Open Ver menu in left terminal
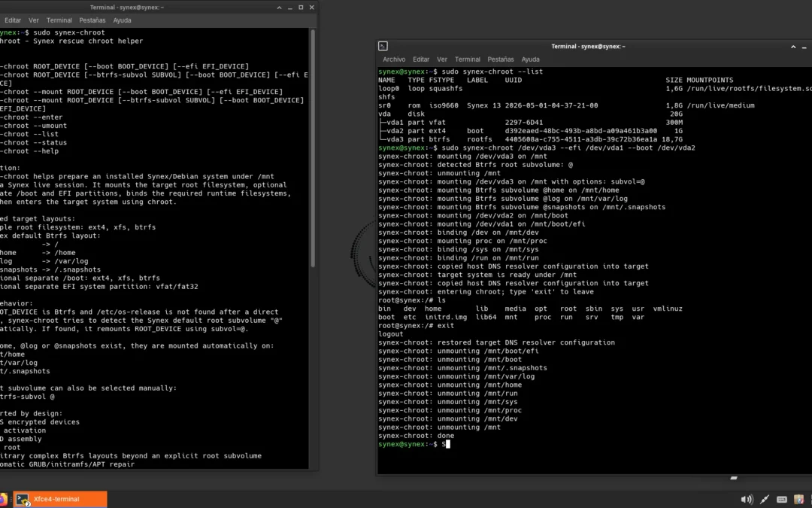 click(x=34, y=20)
